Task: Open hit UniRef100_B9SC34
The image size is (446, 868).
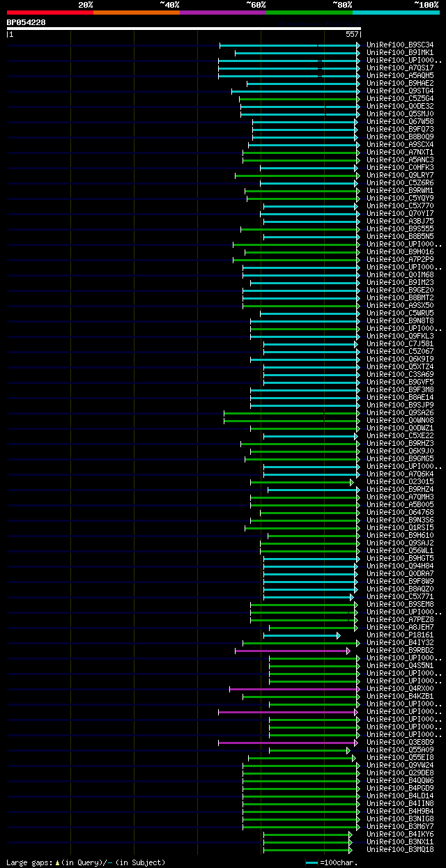Action: click(400, 45)
